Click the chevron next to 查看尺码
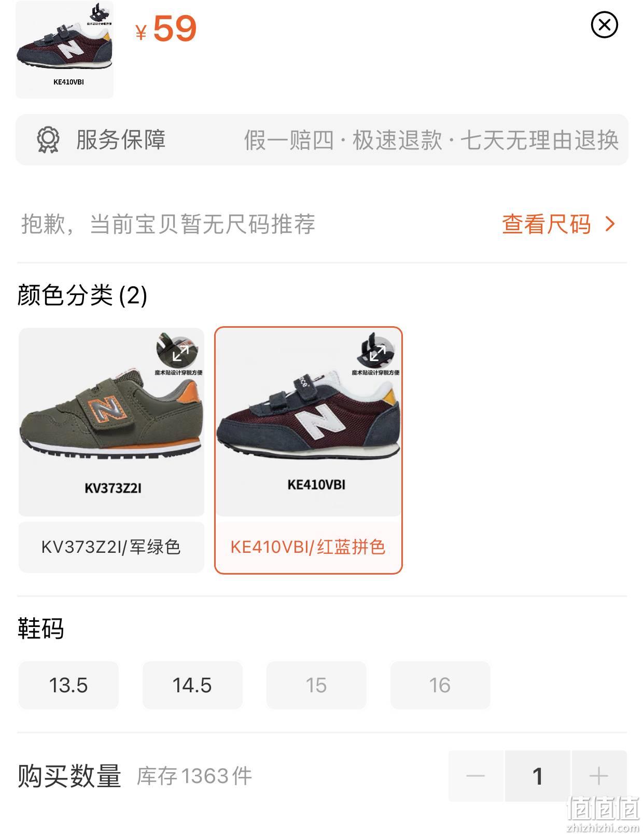644x837 pixels. tap(610, 224)
